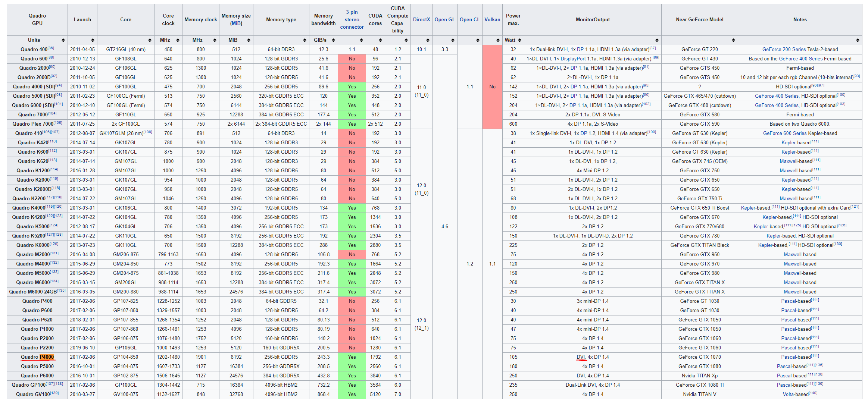Sort table by the Units column arrow
Image resolution: width=868 pixels, height=399 pixels.
click(63, 40)
